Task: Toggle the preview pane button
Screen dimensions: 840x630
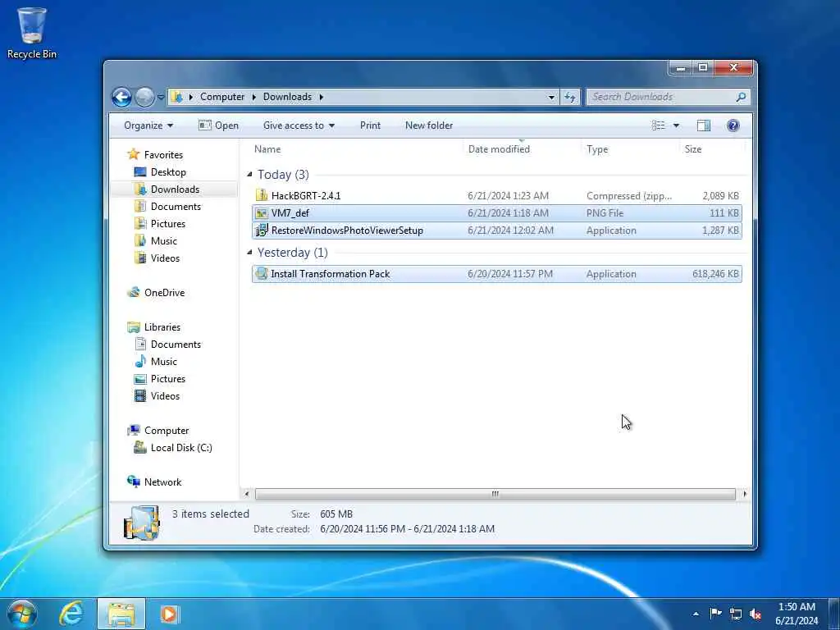Action: [703, 126]
